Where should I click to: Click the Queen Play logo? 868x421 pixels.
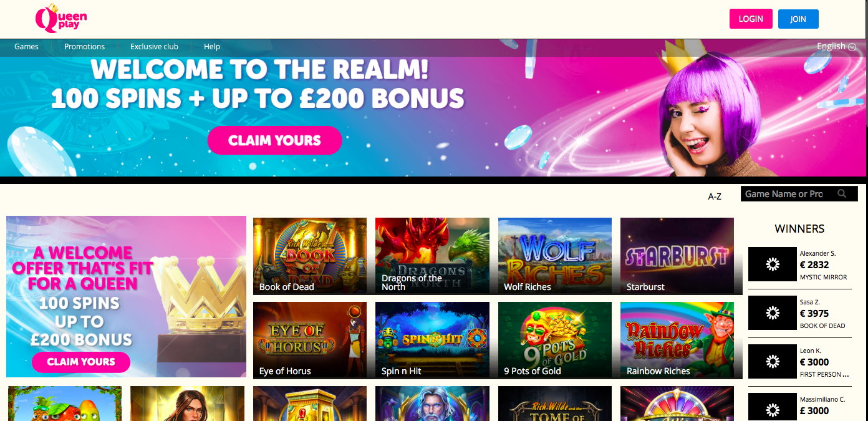pos(61,18)
